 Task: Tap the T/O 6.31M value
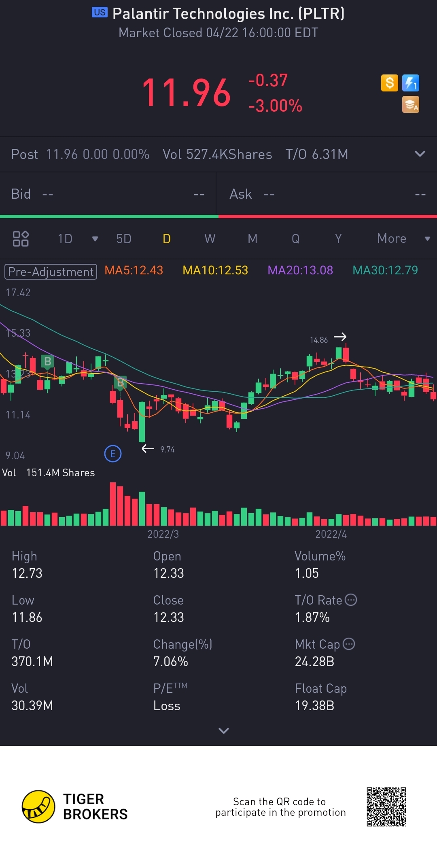(317, 154)
